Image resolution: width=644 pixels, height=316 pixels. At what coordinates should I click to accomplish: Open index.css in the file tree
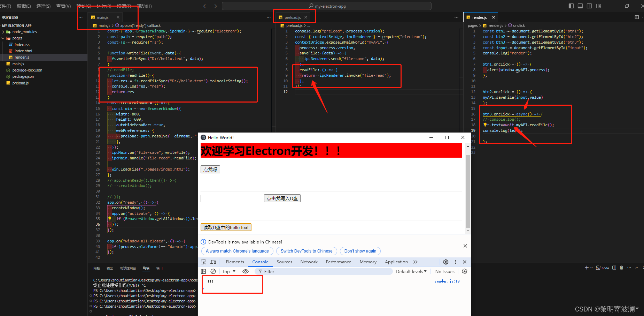(x=22, y=45)
